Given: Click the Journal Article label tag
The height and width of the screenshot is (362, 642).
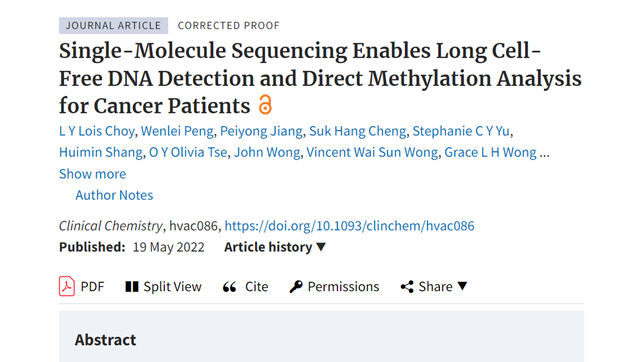Looking at the screenshot, I should tap(113, 25).
